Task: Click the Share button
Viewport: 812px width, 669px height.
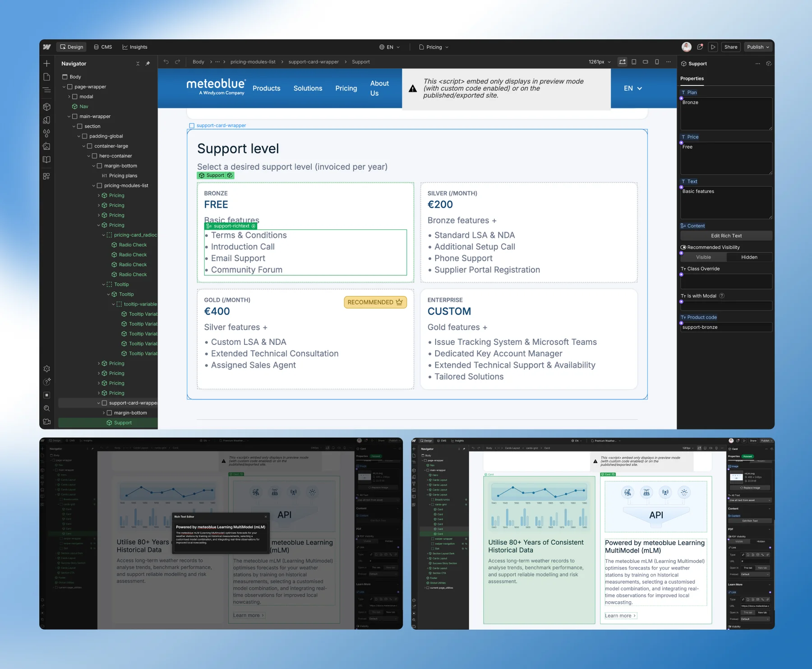Action: 731,47
